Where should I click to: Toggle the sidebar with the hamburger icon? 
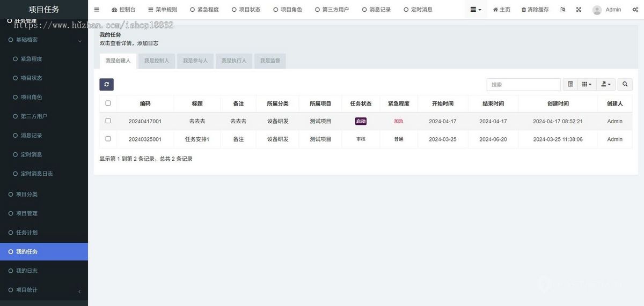(x=97, y=10)
